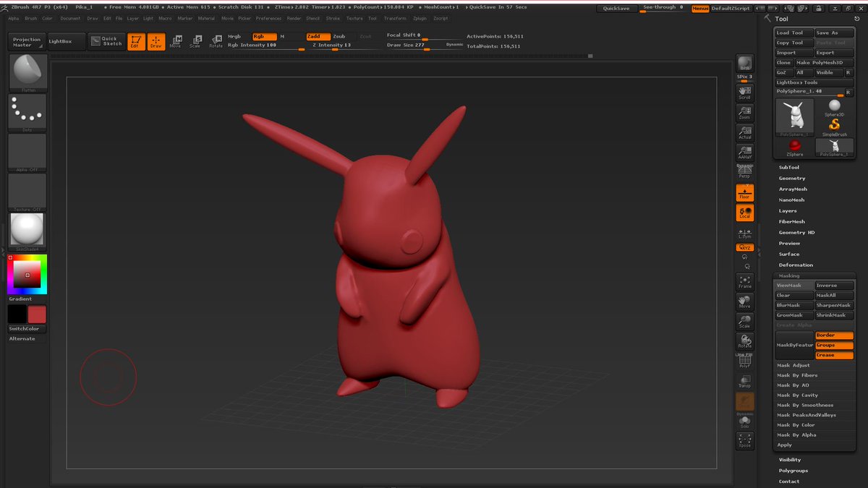The width and height of the screenshot is (868, 488).
Task: Select the Move transform in top shelf
Action: point(176,42)
